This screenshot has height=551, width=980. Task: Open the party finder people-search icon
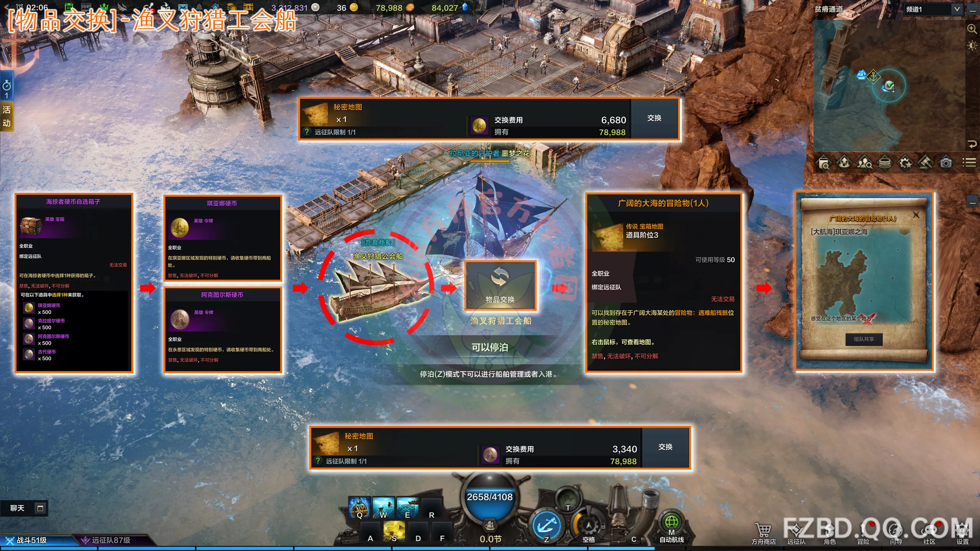point(864,163)
